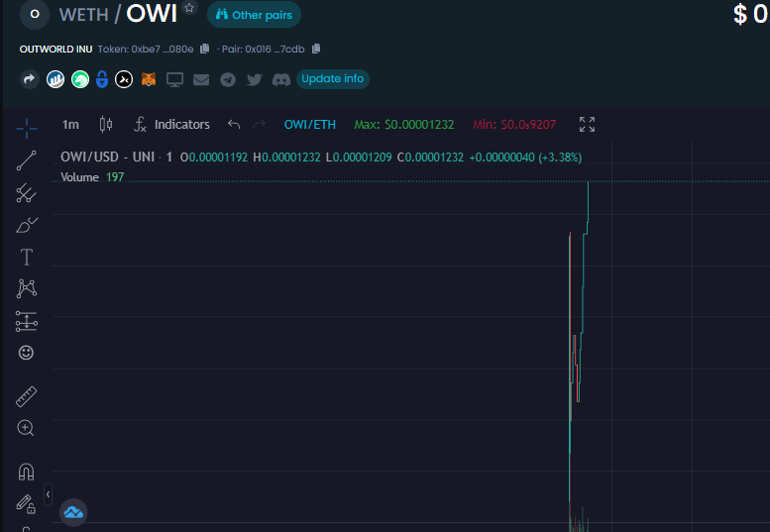Click Update info button
770x532 pixels.
(x=332, y=79)
